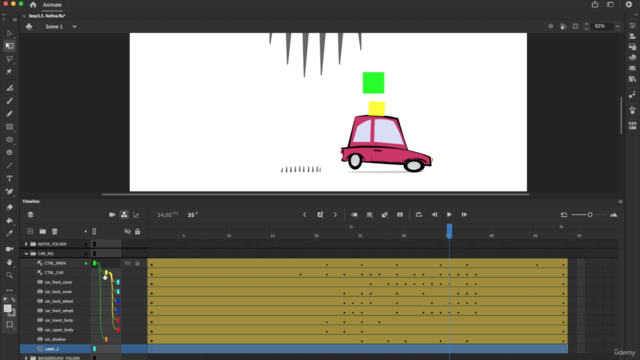The image size is (640, 360).
Task: Select the Selection arrow tool
Action: [9, 33]
